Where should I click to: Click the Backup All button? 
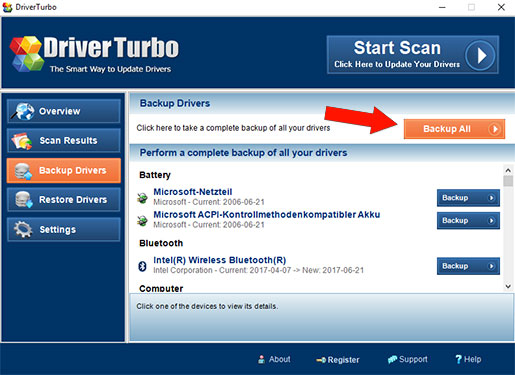click(454, 129)
